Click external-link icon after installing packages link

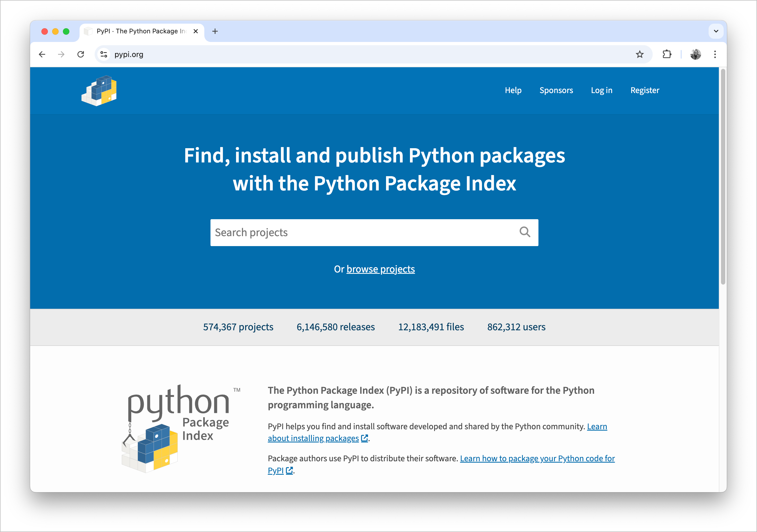pos(364,438)
